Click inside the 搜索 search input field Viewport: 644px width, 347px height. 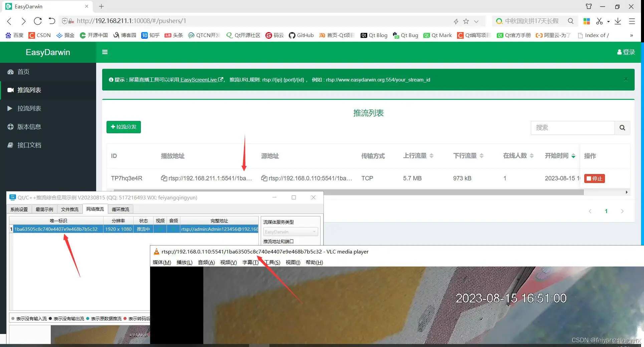(x=572, y=128)
